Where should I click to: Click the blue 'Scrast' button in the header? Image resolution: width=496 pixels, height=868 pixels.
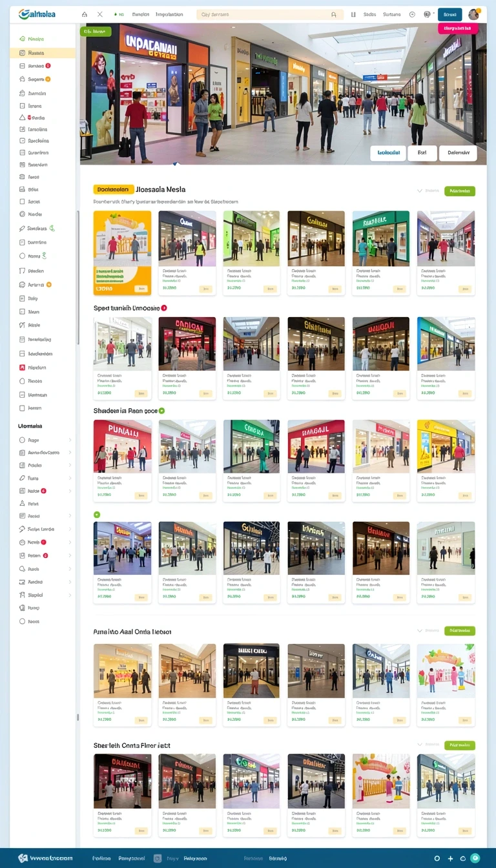(x=449, y=14)
